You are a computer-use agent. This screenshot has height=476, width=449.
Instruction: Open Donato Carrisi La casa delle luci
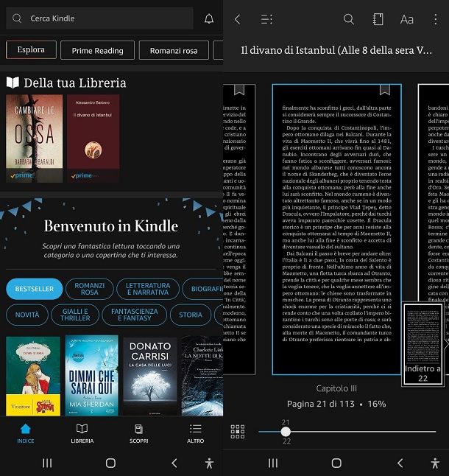tap(150, 377)
